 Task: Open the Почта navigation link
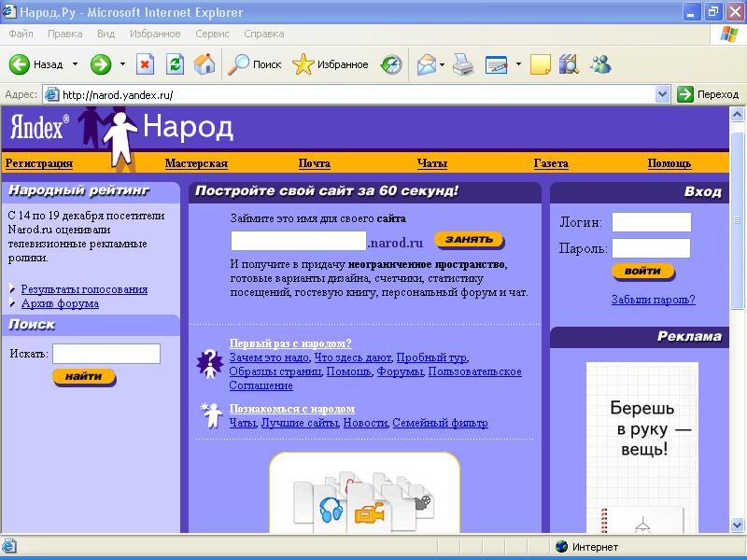tap(315, 163)
